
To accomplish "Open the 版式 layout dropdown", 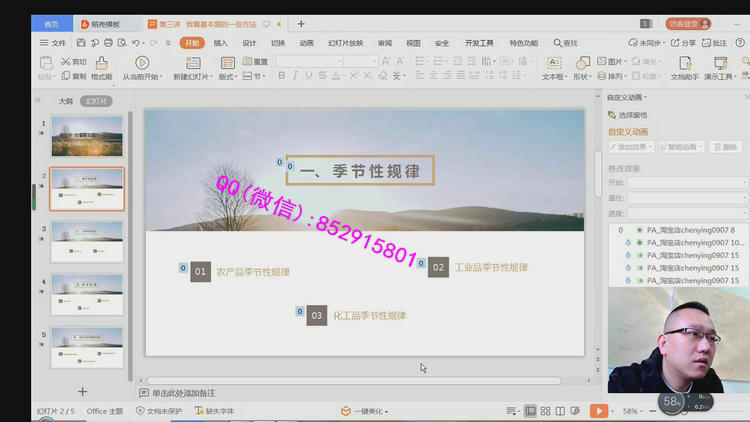I will pos(229,76).
